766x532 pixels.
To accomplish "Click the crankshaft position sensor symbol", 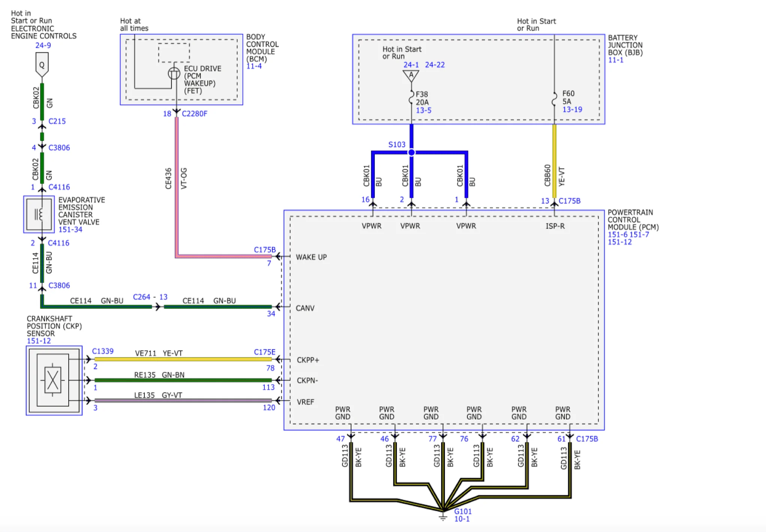I will (x=53, y=380).
